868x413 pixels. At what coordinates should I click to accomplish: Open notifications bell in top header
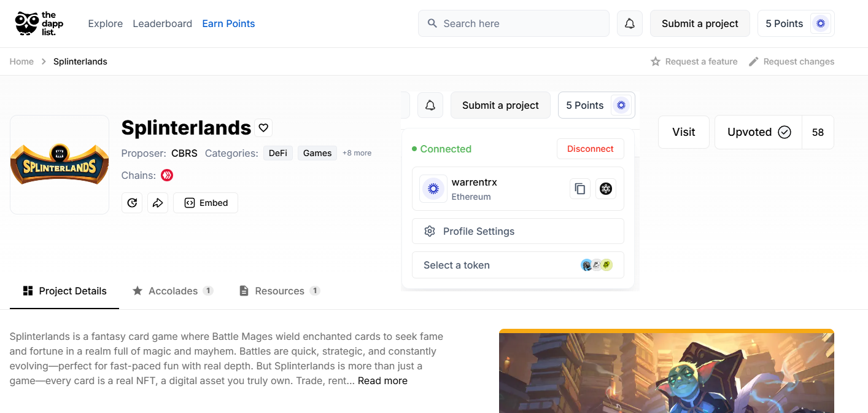click(x=630, y=23)
